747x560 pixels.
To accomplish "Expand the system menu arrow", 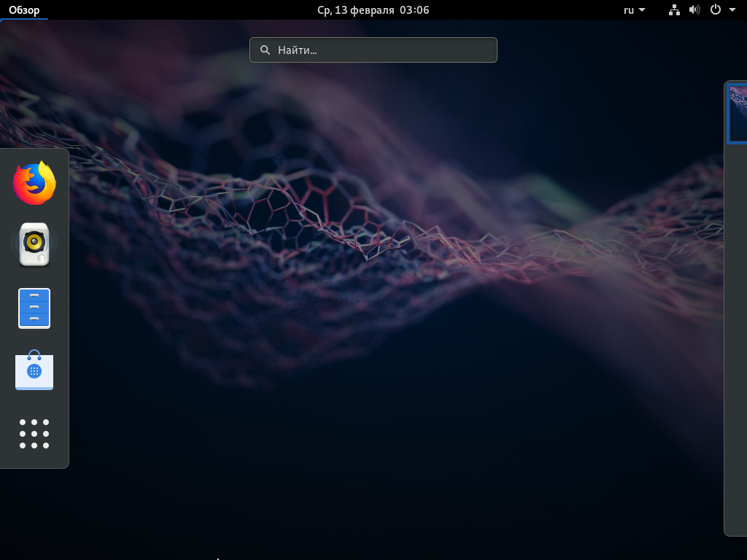I will (732, 10).
